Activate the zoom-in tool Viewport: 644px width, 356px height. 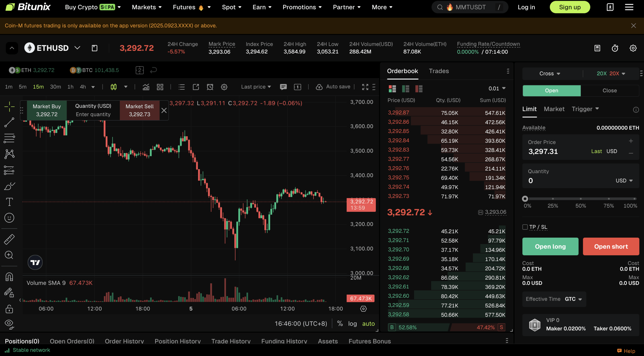tap(9, 255)
